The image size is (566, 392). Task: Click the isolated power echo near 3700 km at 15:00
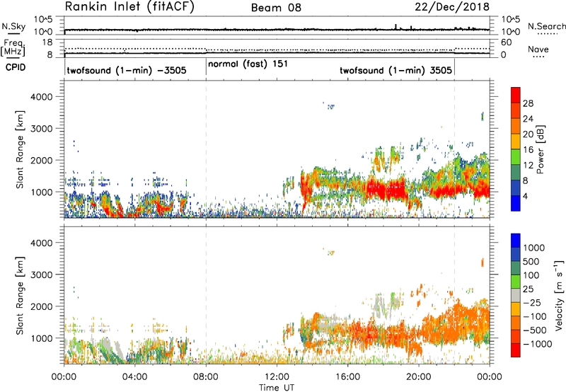coord(330,106)
